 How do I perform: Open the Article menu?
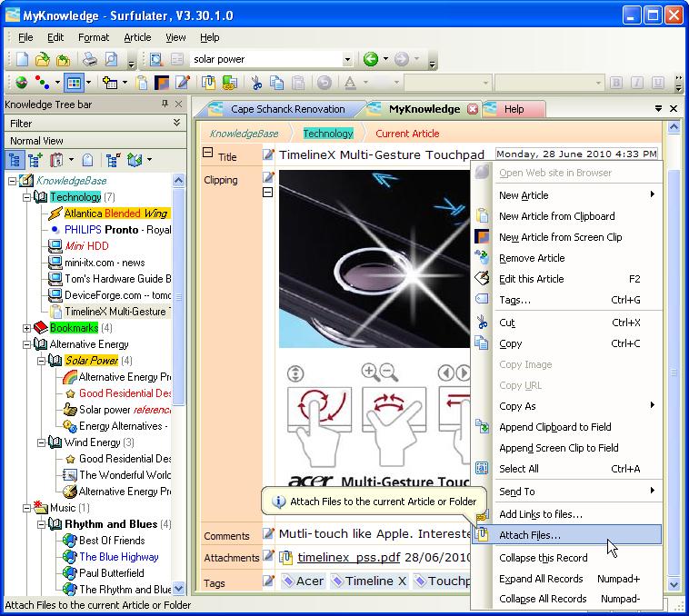pyautogui.click(x=137, y=38)
